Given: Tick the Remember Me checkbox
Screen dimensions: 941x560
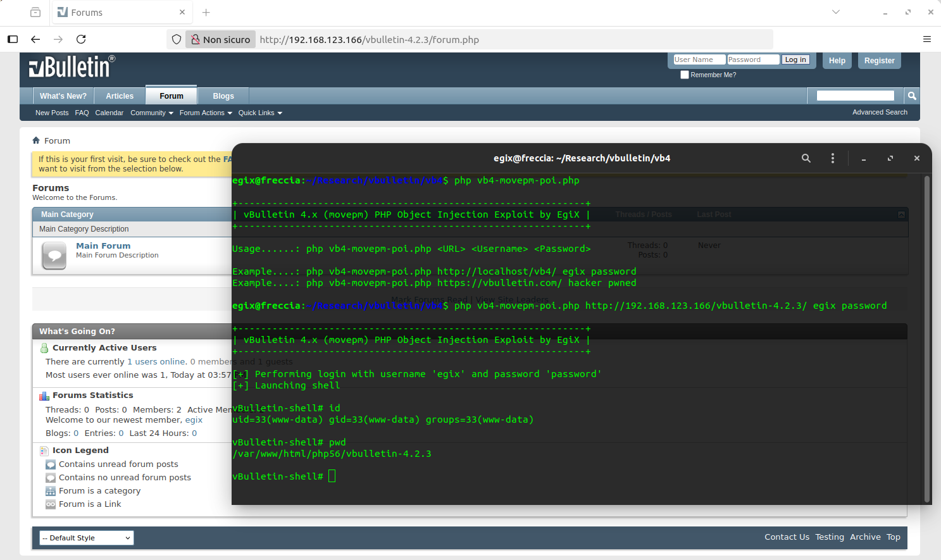Looking at the screenshot, I should coord(685,75).
